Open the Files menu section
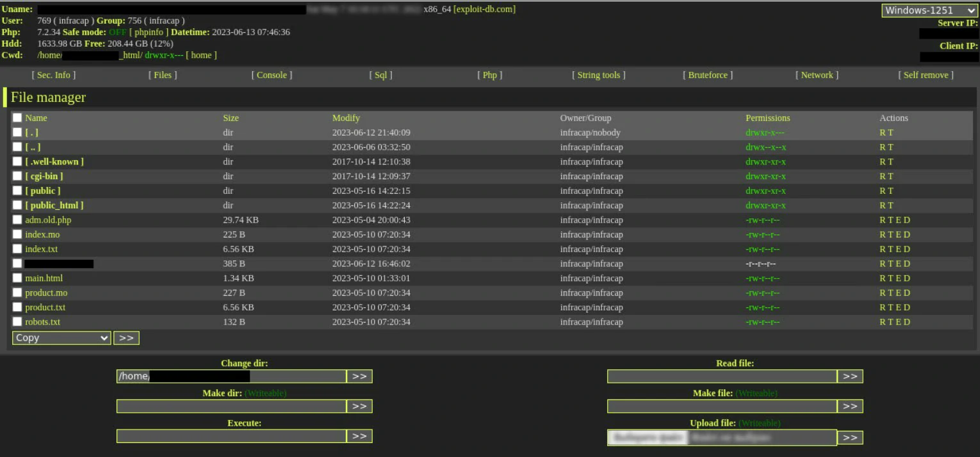The image size is (980, 457). pyautogui.click(x=163, y=75)
